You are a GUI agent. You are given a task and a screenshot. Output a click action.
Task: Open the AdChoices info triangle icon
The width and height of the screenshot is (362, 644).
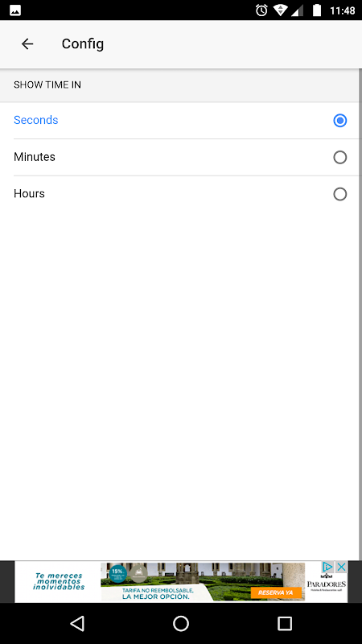(x=327, y=568)
